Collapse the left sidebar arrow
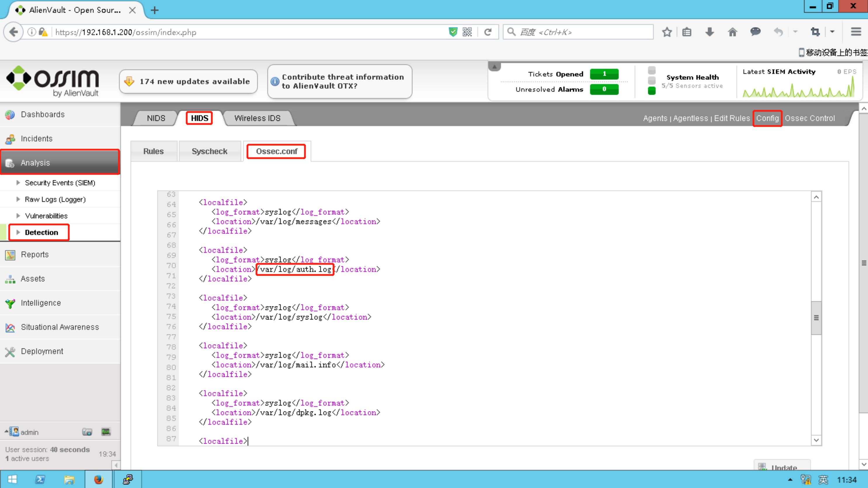 tap(116, 466)
